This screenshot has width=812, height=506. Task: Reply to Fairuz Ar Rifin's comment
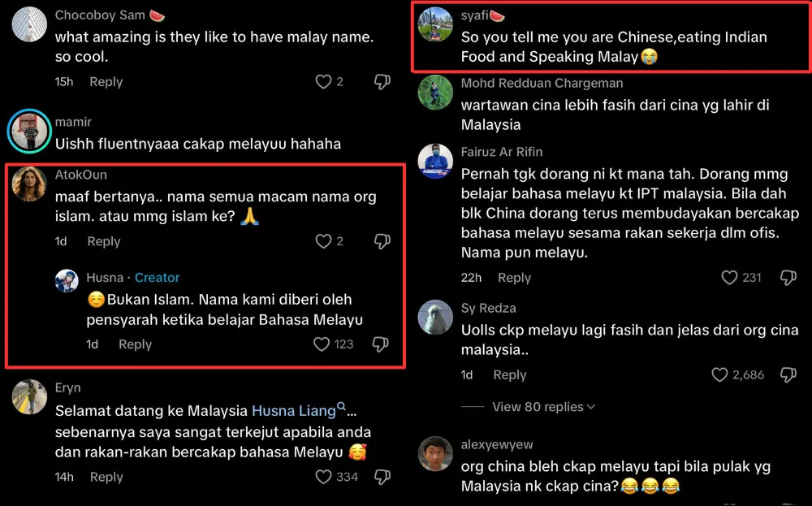(514, 278)
